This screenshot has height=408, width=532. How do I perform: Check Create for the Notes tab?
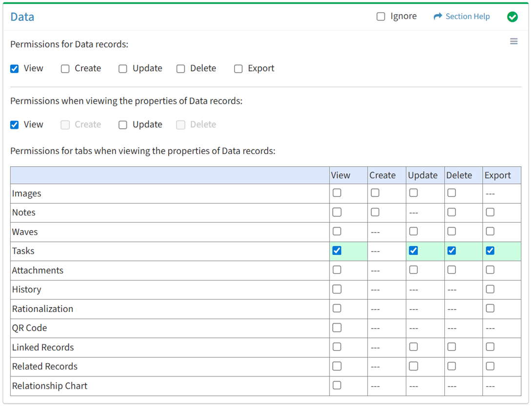point(375,212)
